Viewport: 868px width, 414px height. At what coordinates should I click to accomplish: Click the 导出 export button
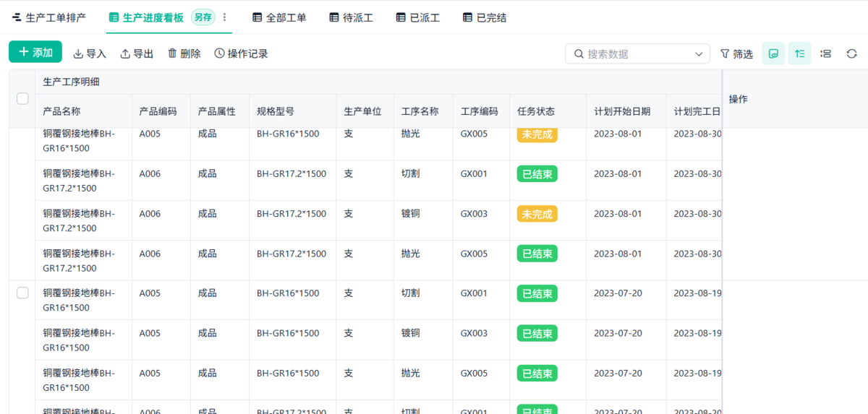[137, 53]
